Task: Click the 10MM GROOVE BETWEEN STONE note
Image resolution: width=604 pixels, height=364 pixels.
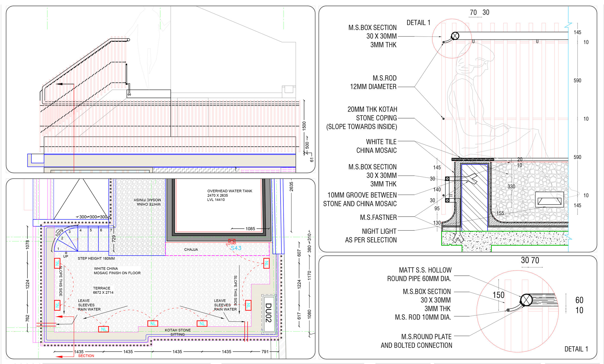Action: coord(360,199)
